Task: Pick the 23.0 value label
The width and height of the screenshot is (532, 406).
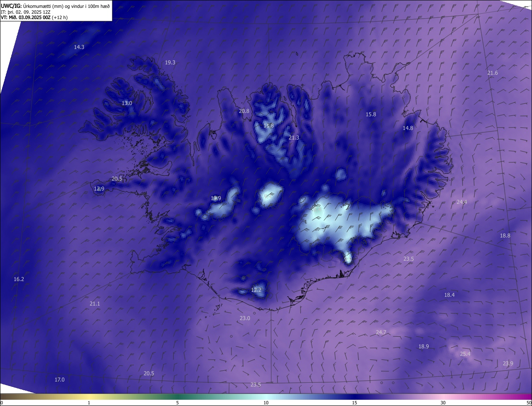Action: [245, 318]
